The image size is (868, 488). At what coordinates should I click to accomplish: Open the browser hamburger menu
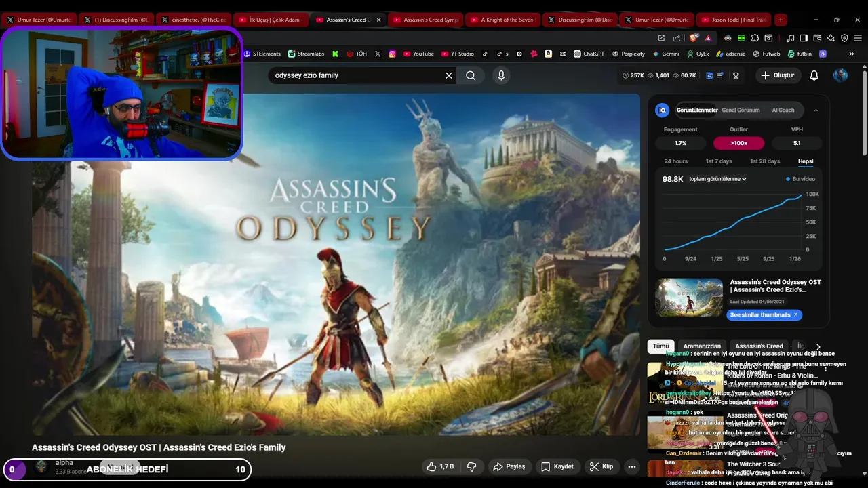[857, 38]
